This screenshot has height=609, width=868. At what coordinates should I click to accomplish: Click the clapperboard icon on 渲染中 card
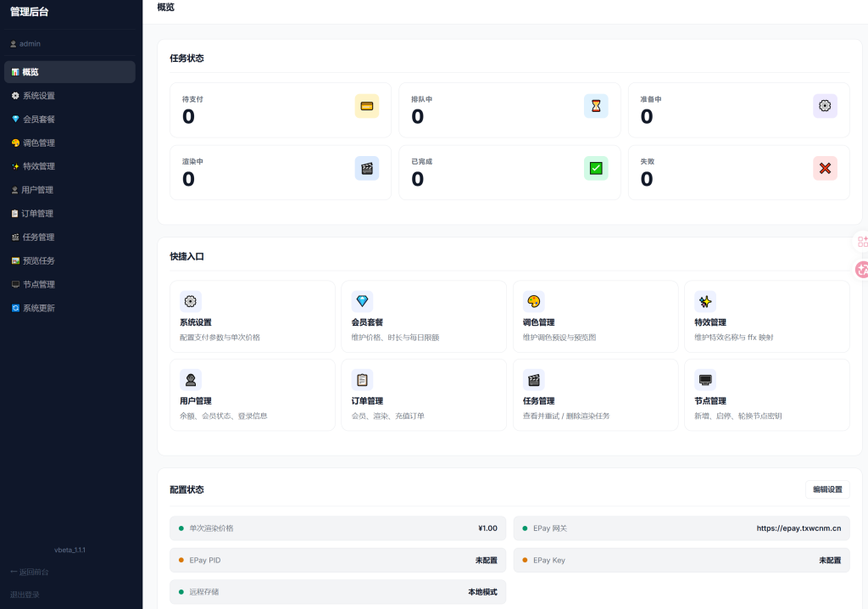tap(366, 169)
